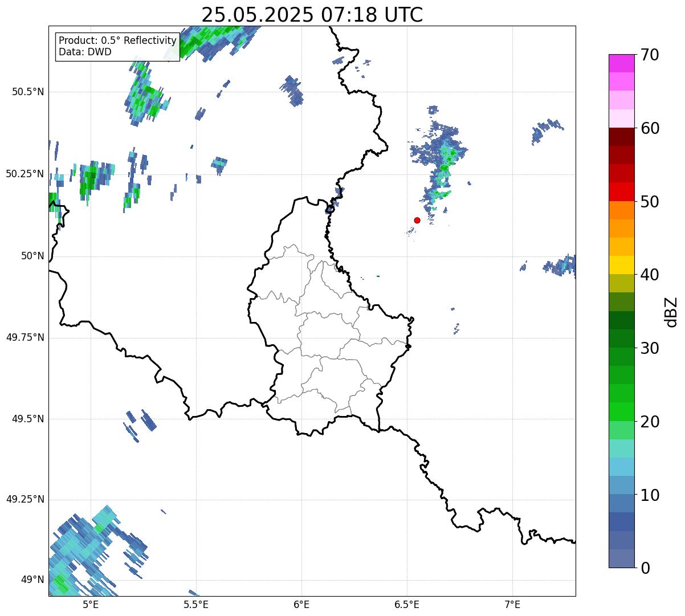This screenshot has width=685, height=616.
Task: Click the 5.5°E longitude label
Action: [196, 604]
